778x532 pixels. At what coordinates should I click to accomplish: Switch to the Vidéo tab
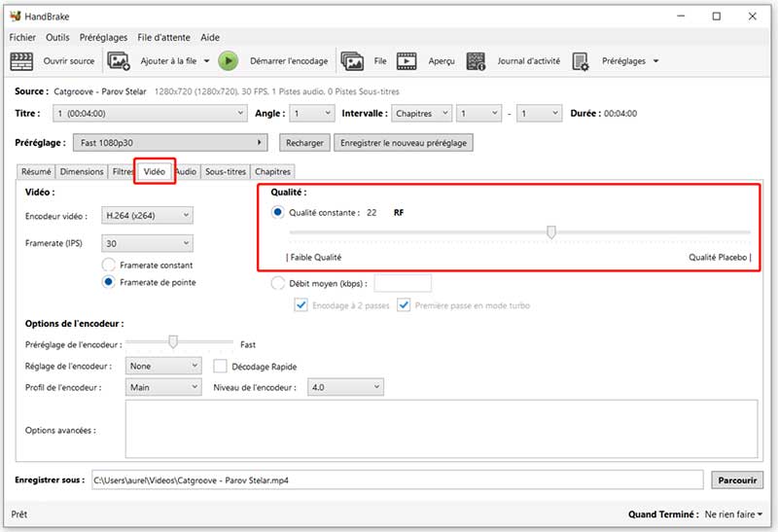pos(155,171)
